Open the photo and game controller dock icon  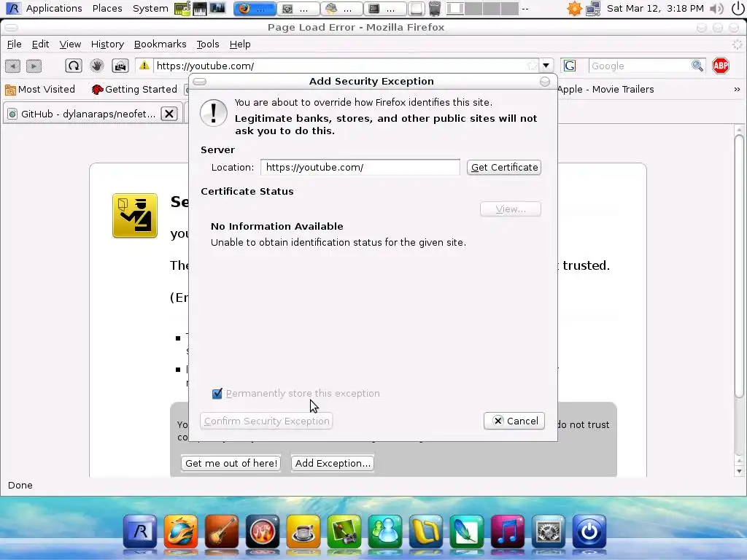[344, 531]
